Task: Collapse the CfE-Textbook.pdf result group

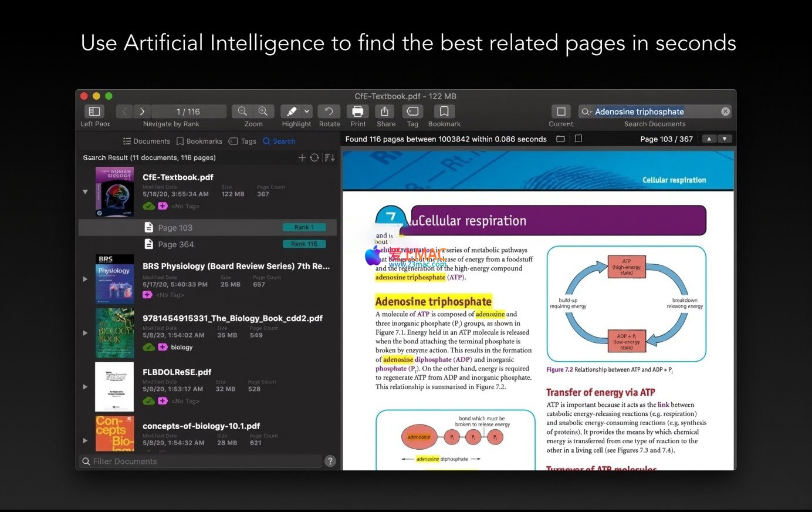Action: [85, 191]
